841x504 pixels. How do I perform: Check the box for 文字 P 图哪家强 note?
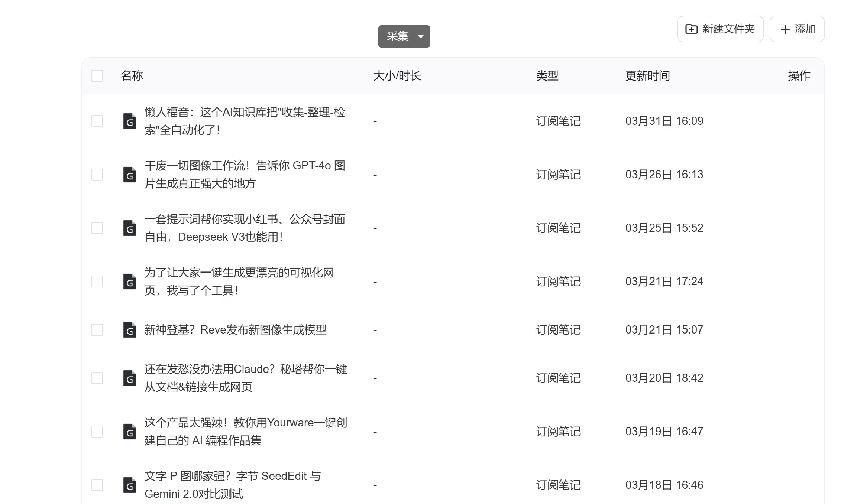point(97,485)
